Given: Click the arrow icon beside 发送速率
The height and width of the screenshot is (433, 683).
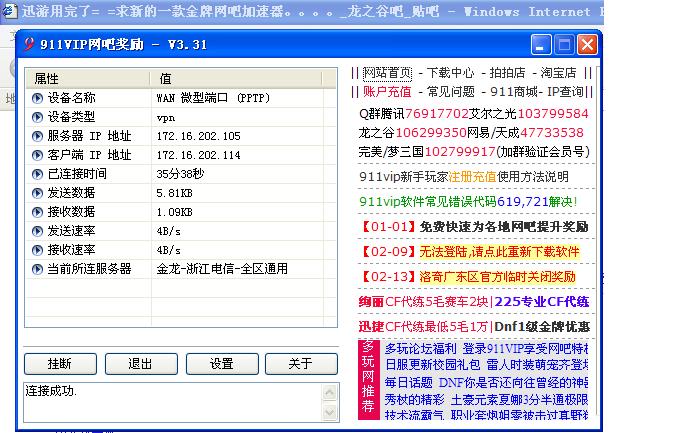Looking at the screenshot, I should 37,231.
